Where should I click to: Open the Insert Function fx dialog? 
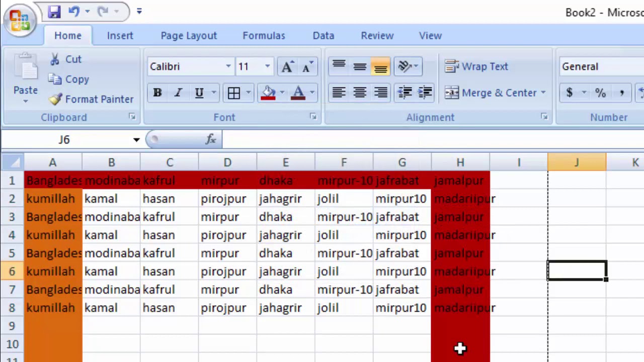pos(211,140)
